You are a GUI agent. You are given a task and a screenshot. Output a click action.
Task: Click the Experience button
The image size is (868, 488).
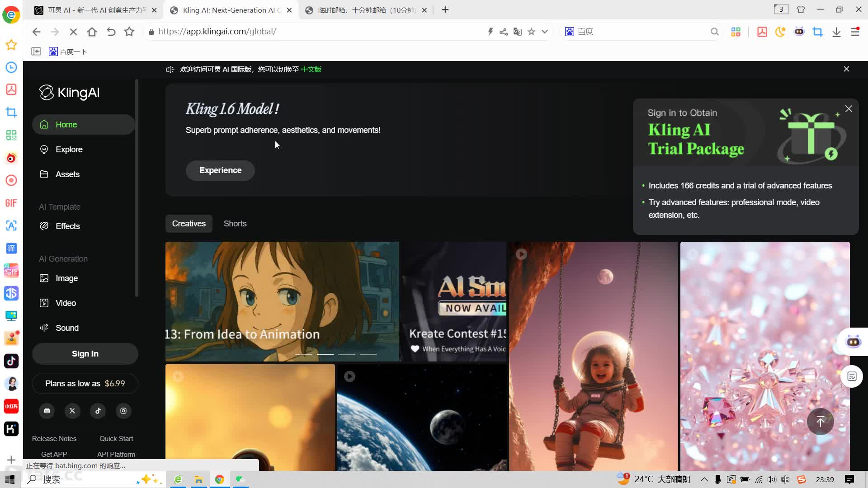pos(220,170)
